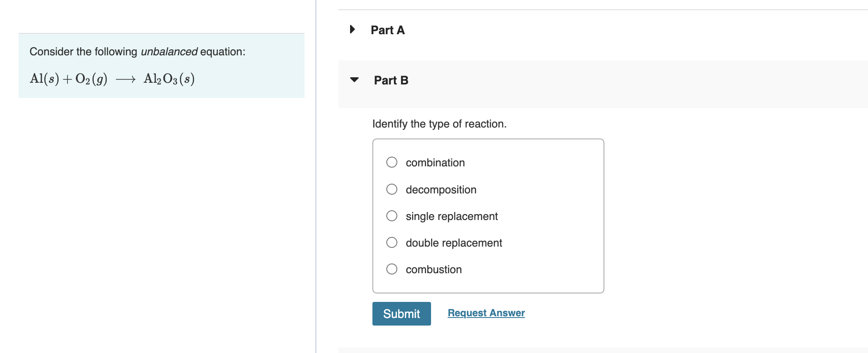This screenshot has height=353, width=868.
Task: Open the Request Answer link
Action: click(x=486, y=313)
